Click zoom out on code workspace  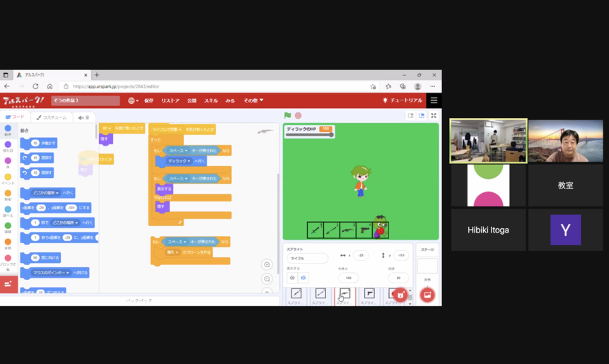pos(267,279)
